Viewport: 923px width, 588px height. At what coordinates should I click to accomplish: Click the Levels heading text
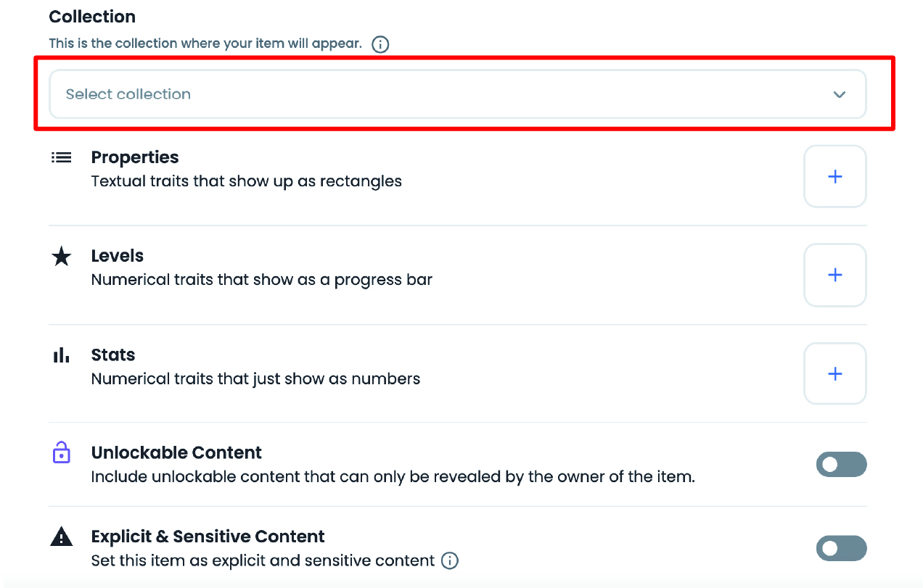(x=118, y=256)
